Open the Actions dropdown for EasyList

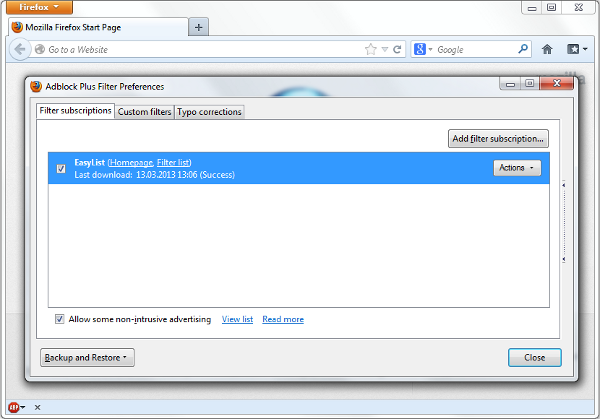[517, 168]
